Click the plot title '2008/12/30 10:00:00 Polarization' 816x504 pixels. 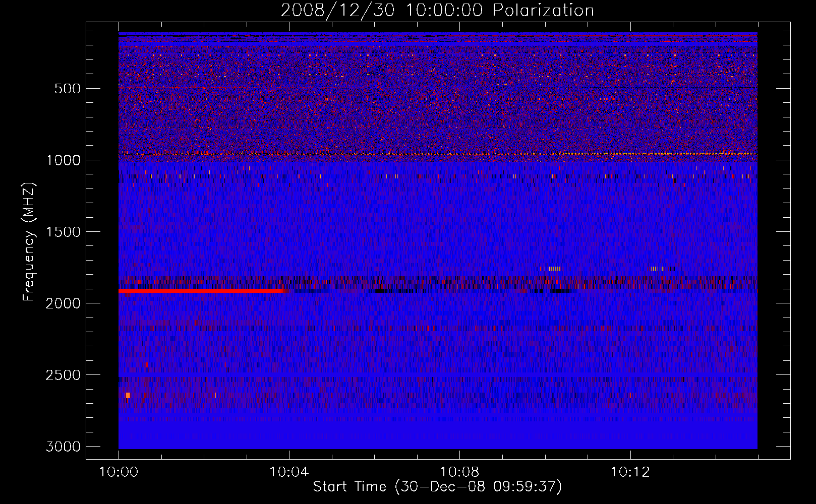coord(437,11)
